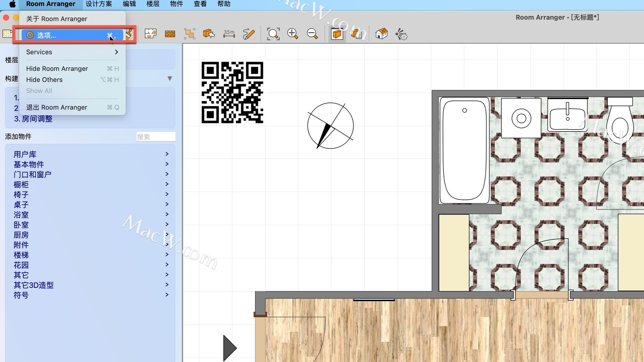Expand the 门口和窗户 category
The image size is (644, 362).
(91, 174)
